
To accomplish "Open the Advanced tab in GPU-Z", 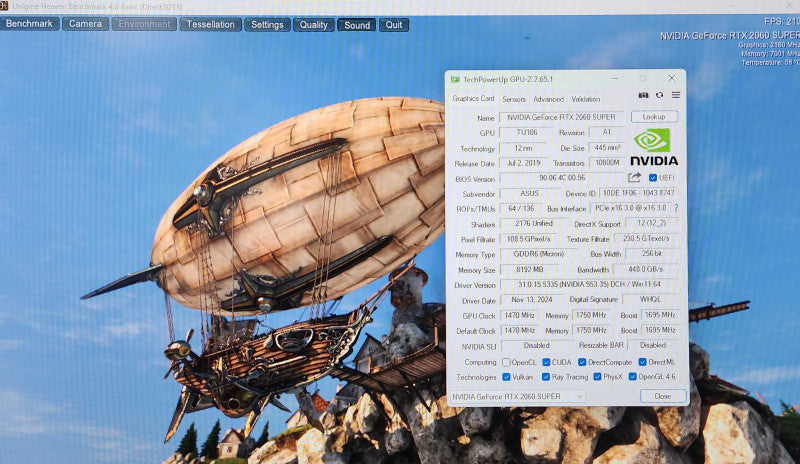I will click(548, 99).
